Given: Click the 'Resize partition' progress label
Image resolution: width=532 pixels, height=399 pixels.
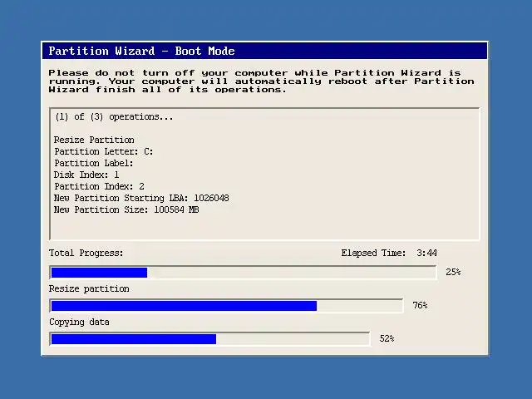Looking at the screenshot, I should [x=89, y=288].
